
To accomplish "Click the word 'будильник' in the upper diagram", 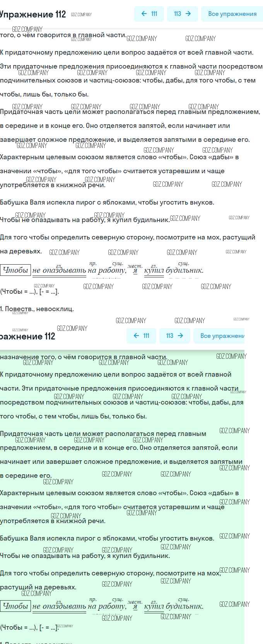I will 184,270.
